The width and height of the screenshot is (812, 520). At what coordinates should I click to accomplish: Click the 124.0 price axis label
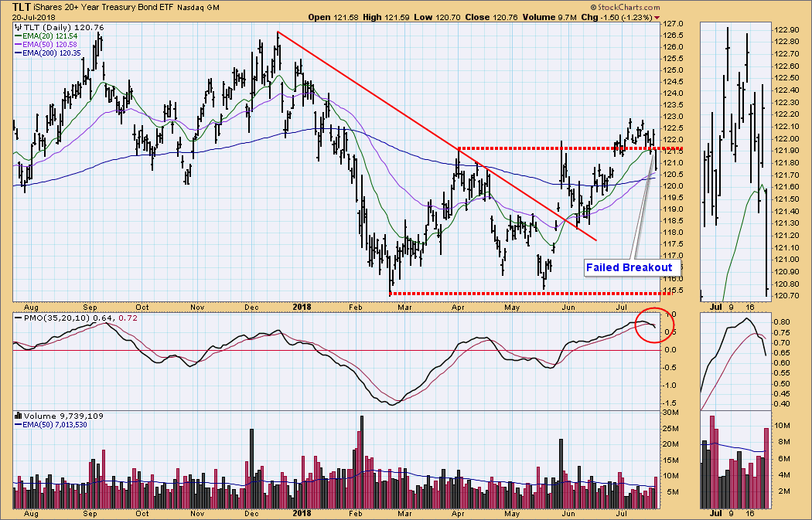click(674, 93)
